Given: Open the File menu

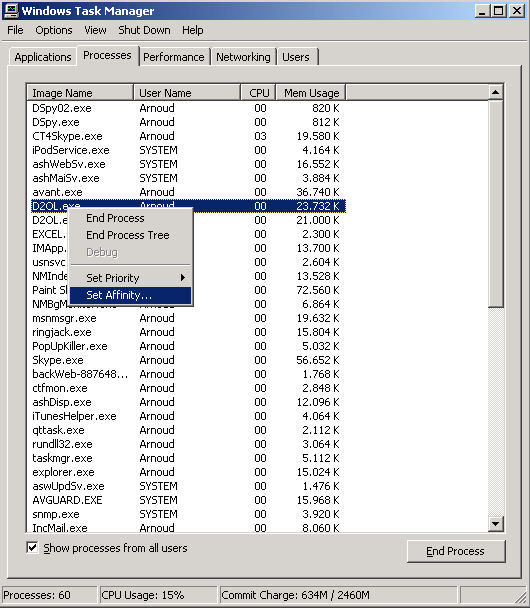Looking at the screenshot, I should point(15,30).
